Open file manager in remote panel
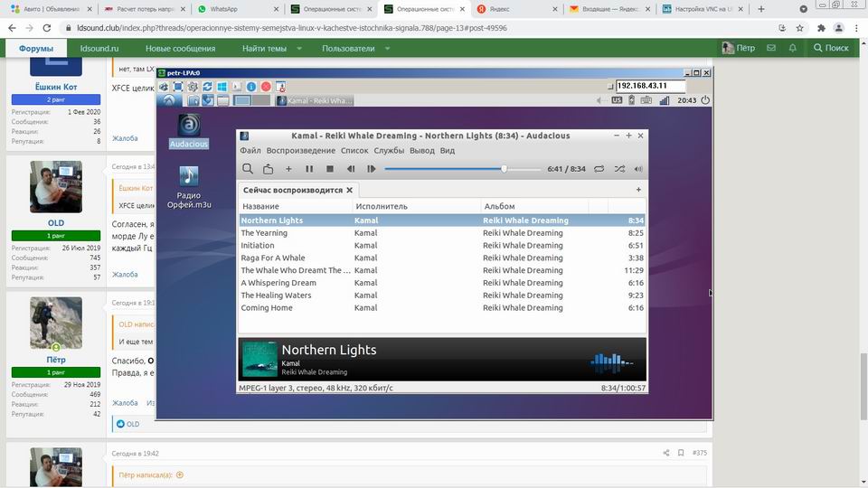The image size is (868, 488). (193, 100)
